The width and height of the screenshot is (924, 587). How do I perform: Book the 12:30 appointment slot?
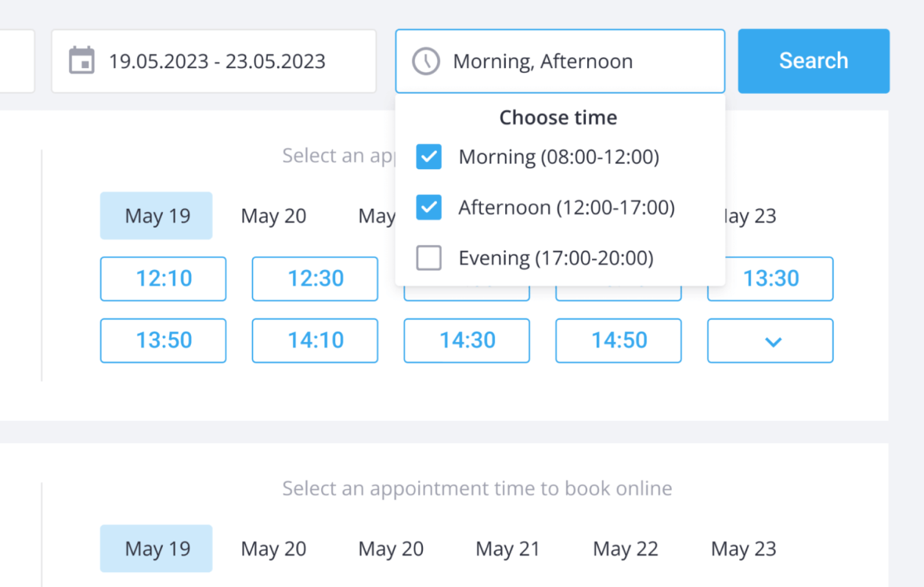pos(315,279)
